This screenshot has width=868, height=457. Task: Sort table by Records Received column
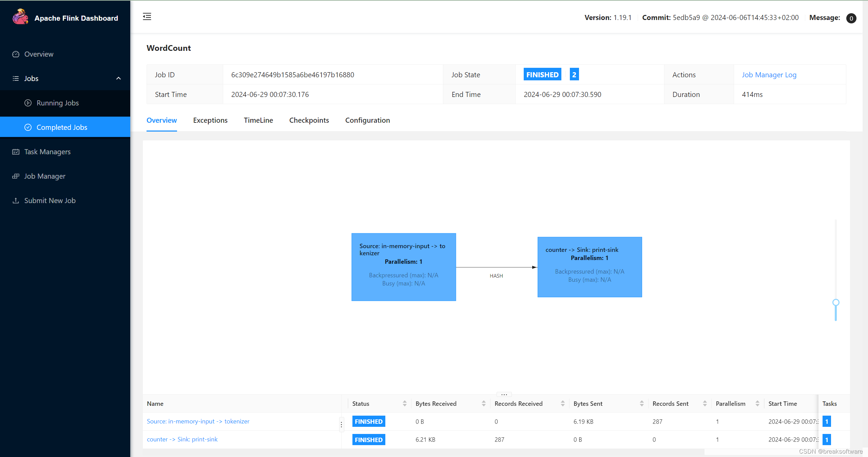click(x=563, y=403)
